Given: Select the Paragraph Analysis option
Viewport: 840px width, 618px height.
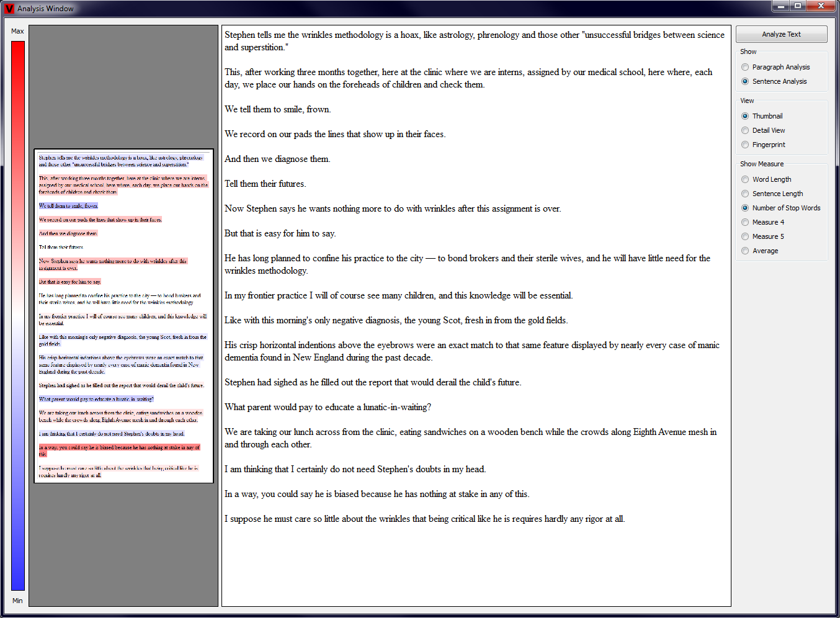Looking at the screenshot, I should pos(745,67).
